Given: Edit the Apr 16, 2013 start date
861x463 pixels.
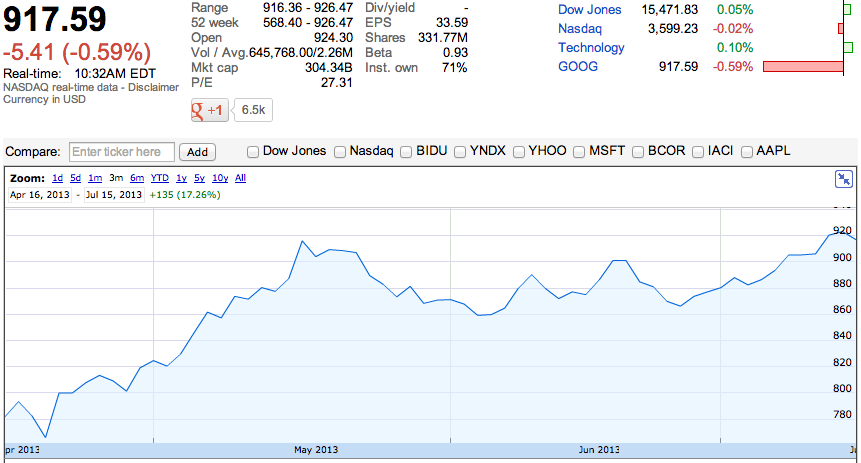Looking at the screenshot, I should [40, 195].
